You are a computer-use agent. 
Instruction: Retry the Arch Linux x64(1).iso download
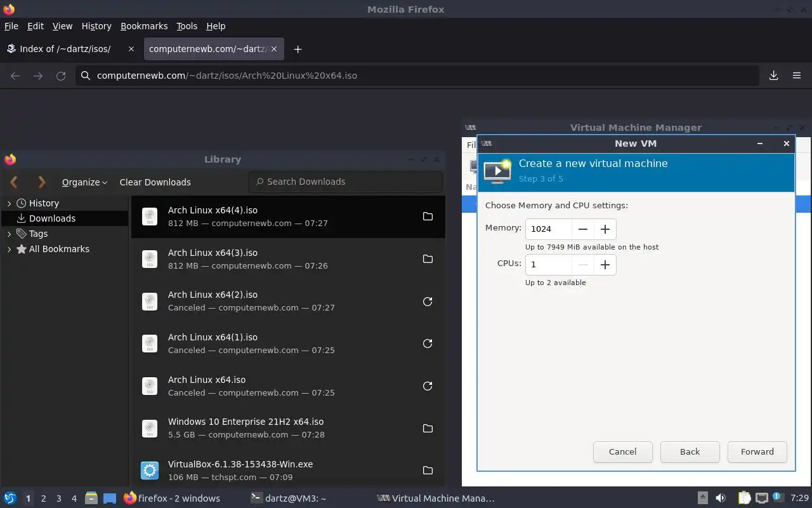[428, 344]
